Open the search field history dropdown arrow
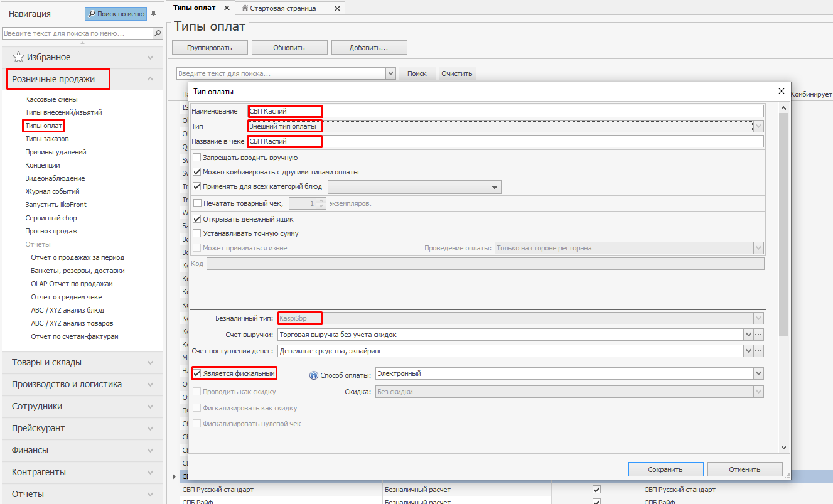This screenshot has height=504, width=833. pos(391,73)
